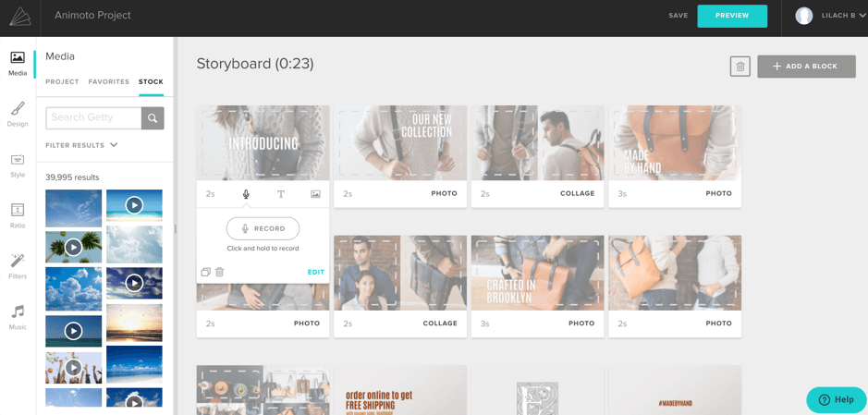The height and width of the screenshot is (415, 868).
Task: Switch to the Favorites tab
Action: (x=109, y=82)
